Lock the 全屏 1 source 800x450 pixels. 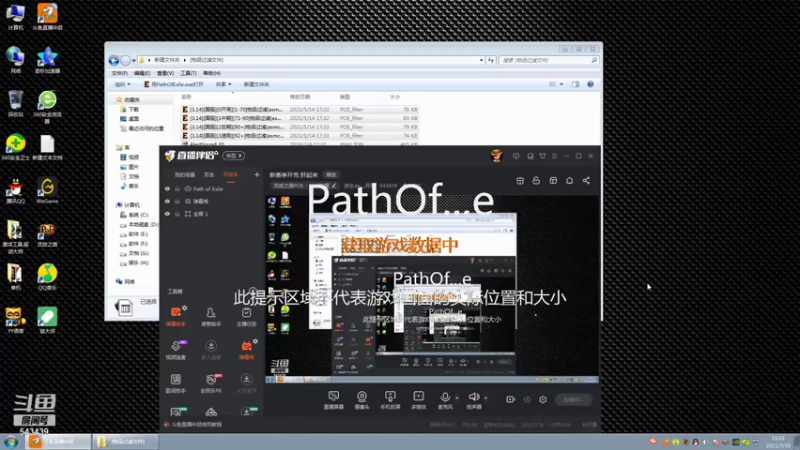point(178,214)
